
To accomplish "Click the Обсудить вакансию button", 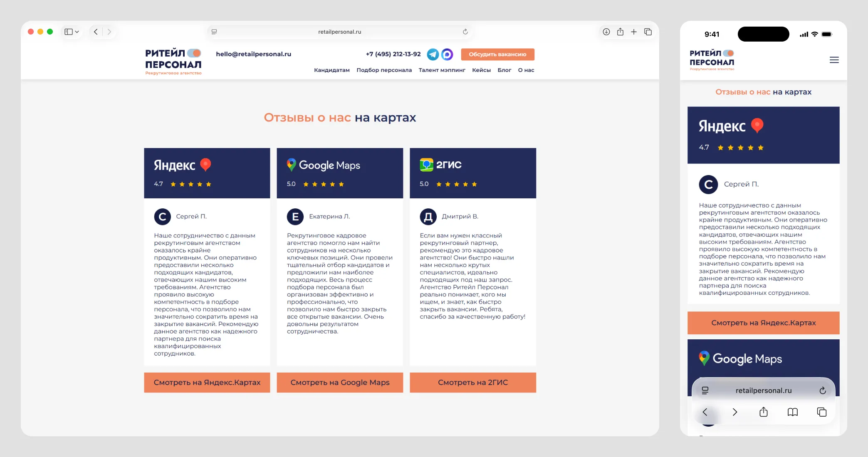I will [498, 54].
